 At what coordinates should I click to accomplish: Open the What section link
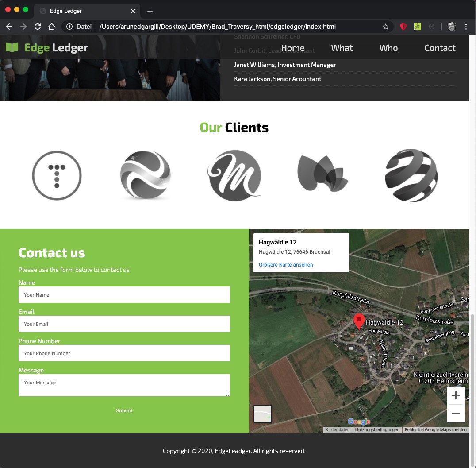[342, 48]
